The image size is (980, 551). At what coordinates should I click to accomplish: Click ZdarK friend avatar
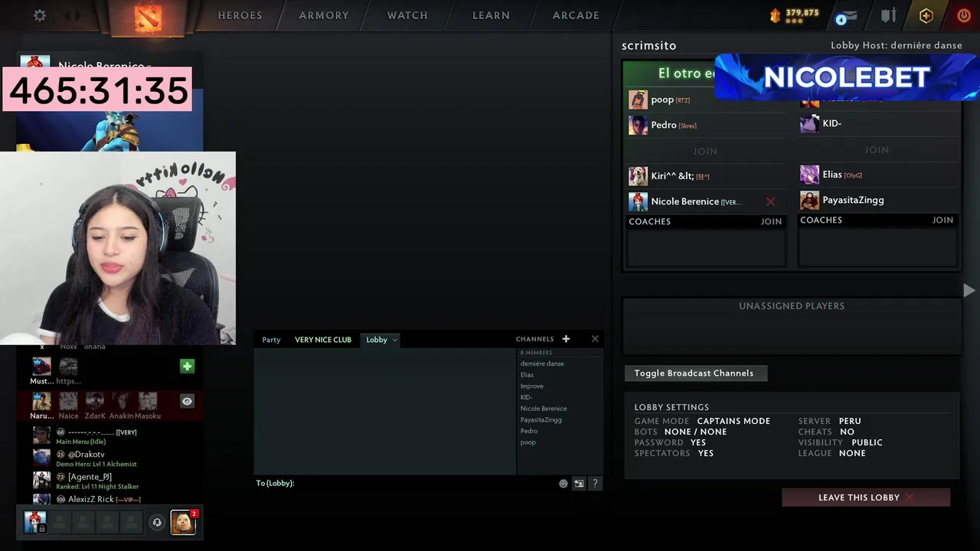pos(95,402)
